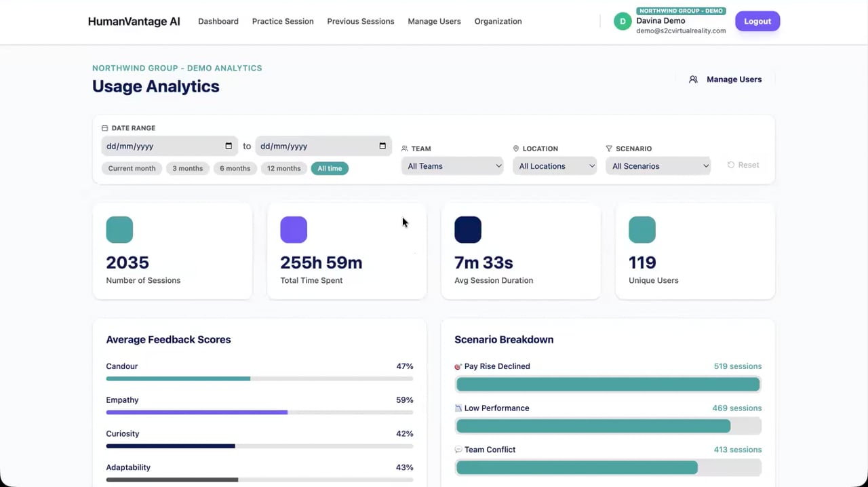
Task: Click the Average Feedback Scores heading
Action: pos(168,340)
